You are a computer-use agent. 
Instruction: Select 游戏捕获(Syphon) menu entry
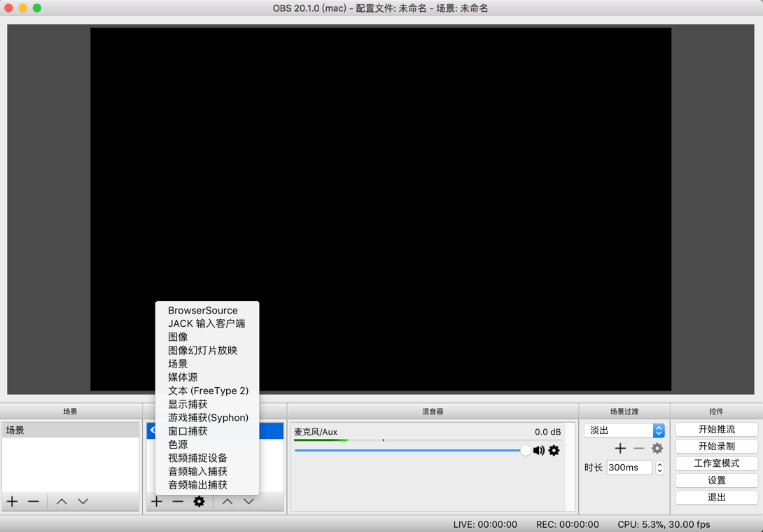pos(207,418)
